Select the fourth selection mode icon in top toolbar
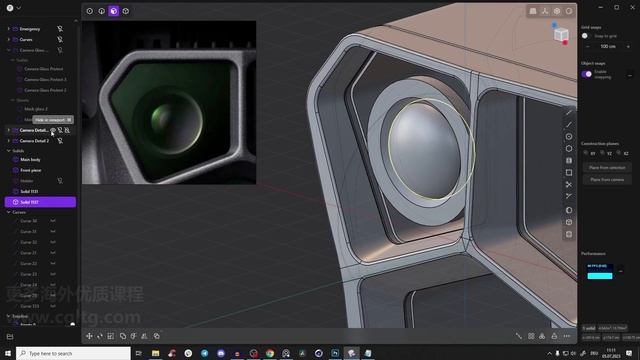Screen dimensions: 640x360 [x=126, y=11]
